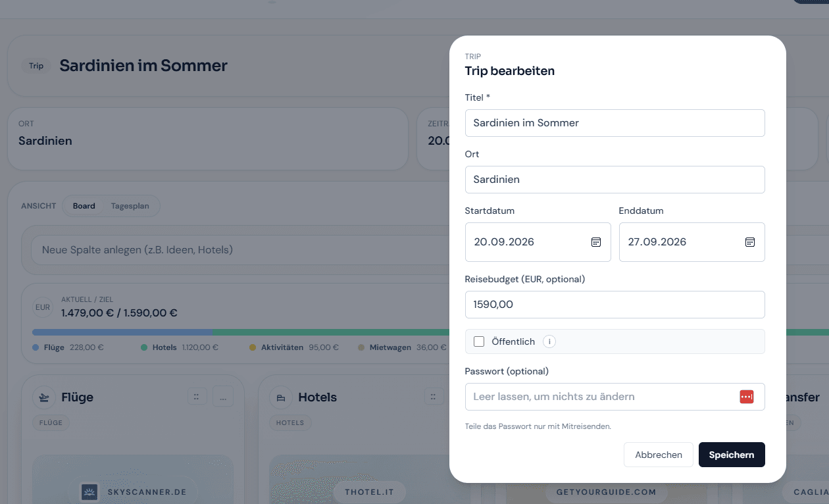This screenshot has width=829, height=504.
Task: Click the Flüge airplane column icon
Action: point(43,397)
